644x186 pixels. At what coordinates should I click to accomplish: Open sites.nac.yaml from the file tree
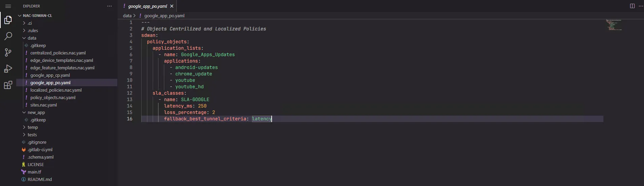pyautogui.click(x=43, y=105)
